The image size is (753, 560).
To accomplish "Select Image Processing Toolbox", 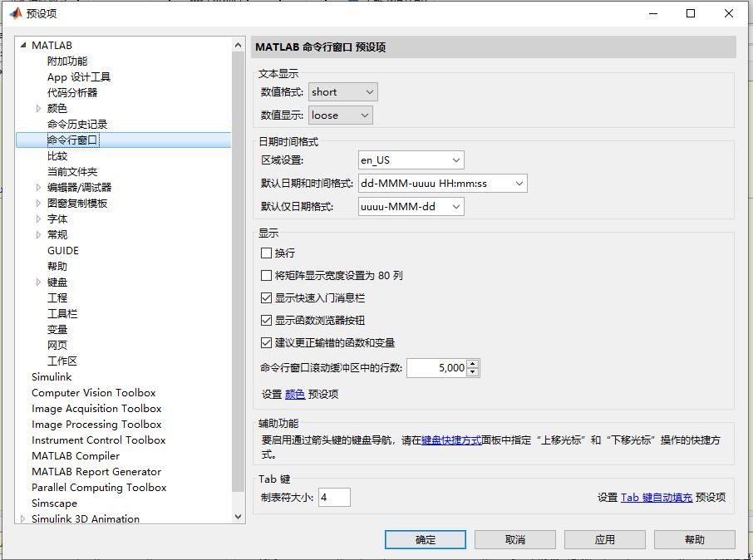I will (x=96, y=425).
